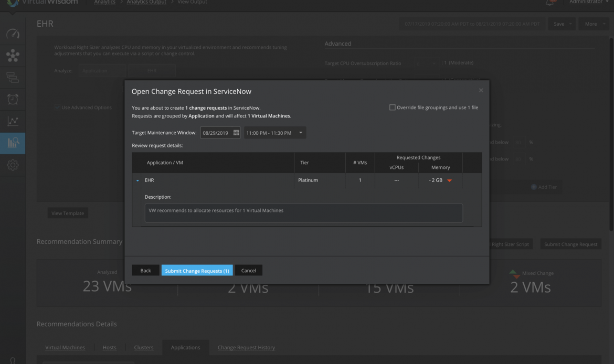The width and height of the screenshot is (614, 364).
Task: Switch to the Change Request History tab
Action: [x=246, y=347]
